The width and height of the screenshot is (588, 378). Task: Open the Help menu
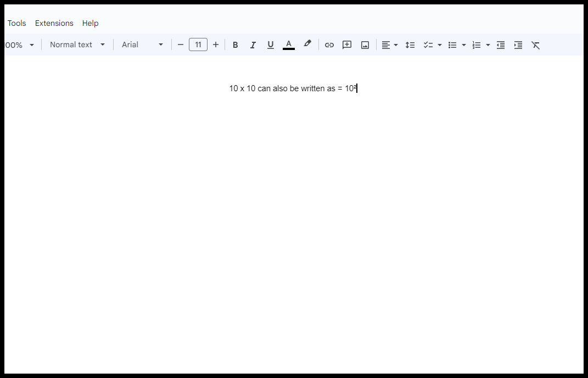pos(91,23)
